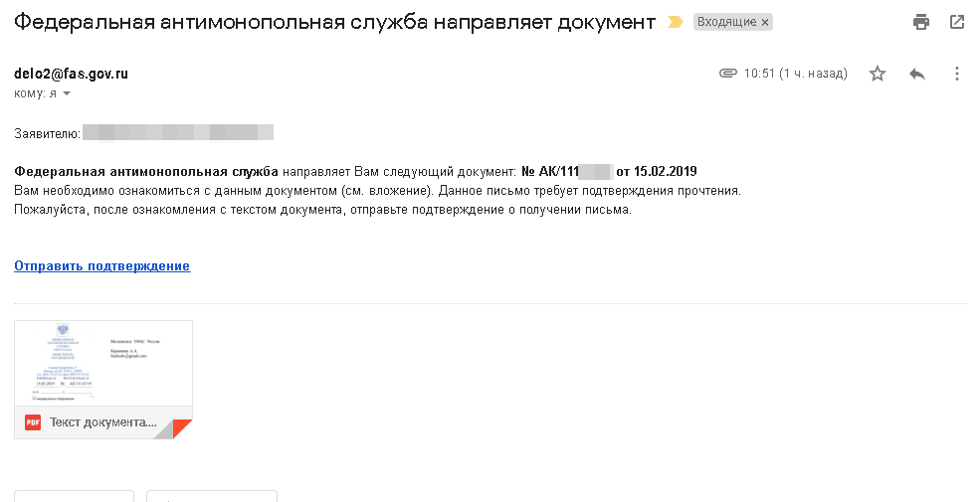Open the email in a new window

pyautogui.click(x=957, y=22)
